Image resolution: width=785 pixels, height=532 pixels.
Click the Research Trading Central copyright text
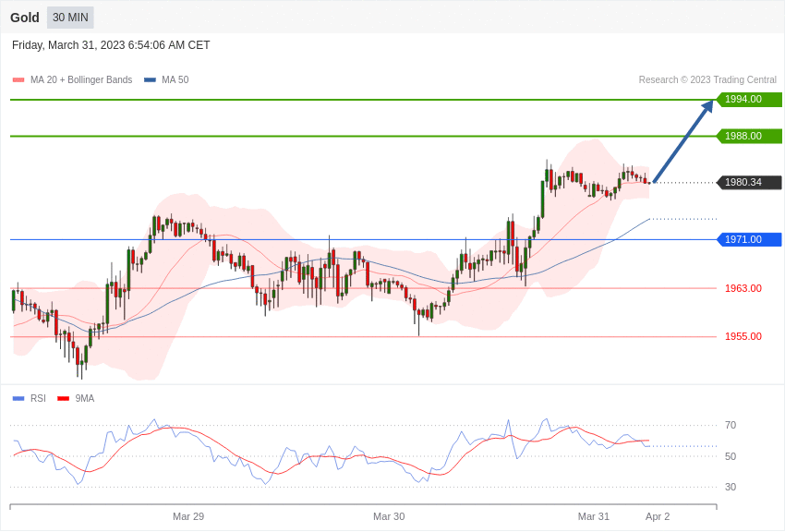707,79
